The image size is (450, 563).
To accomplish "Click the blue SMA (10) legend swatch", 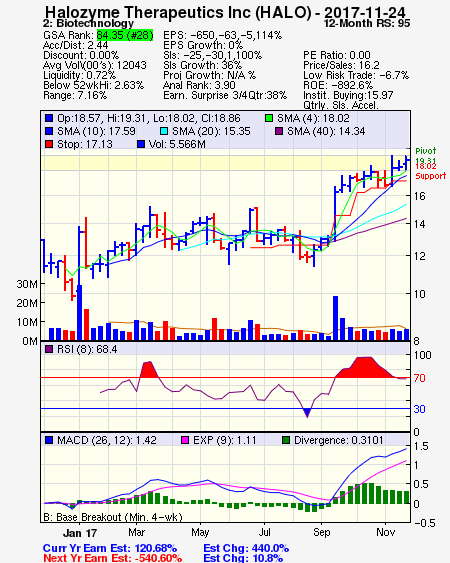I will [49, 131].
